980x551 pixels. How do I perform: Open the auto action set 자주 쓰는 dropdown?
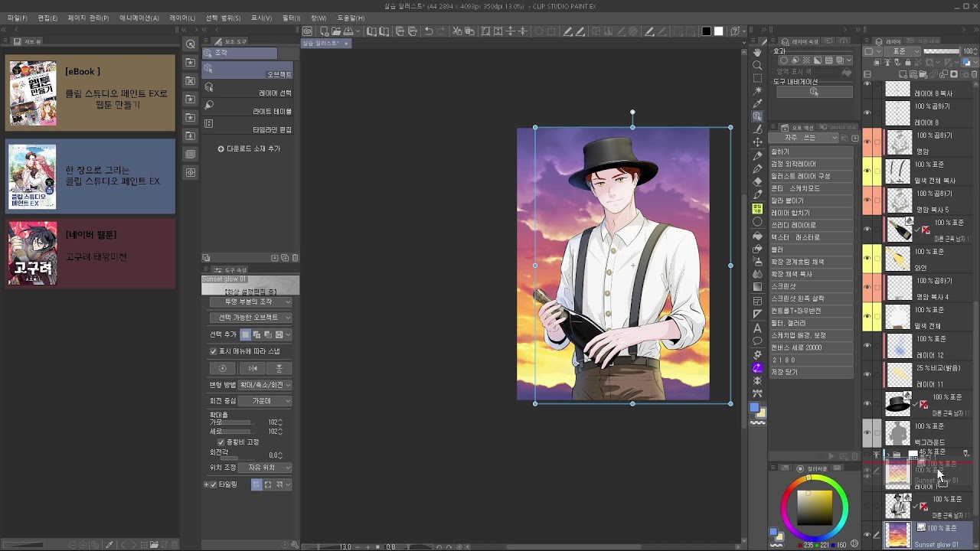pos(804,138)
